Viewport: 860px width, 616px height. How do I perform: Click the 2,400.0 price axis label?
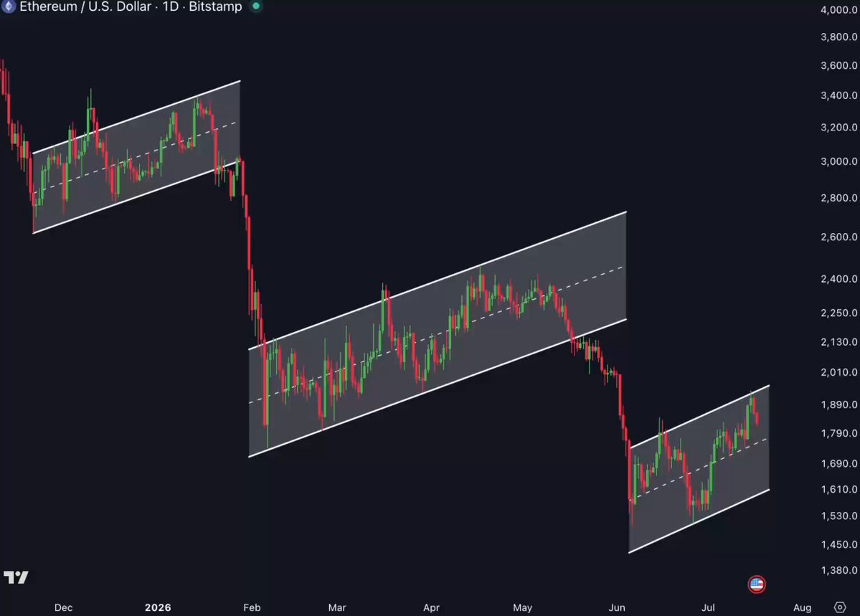pyautogui.click(x=838, y=279)
